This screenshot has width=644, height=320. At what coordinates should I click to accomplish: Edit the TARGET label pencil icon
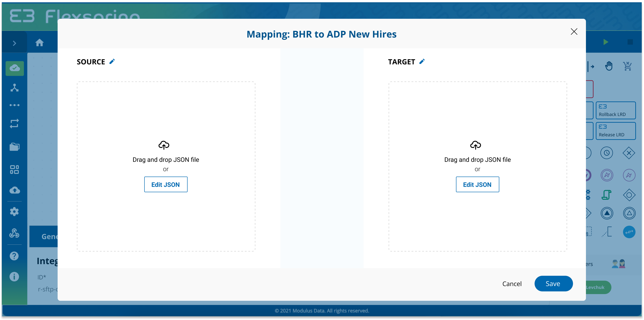click(x=422, y=61)
